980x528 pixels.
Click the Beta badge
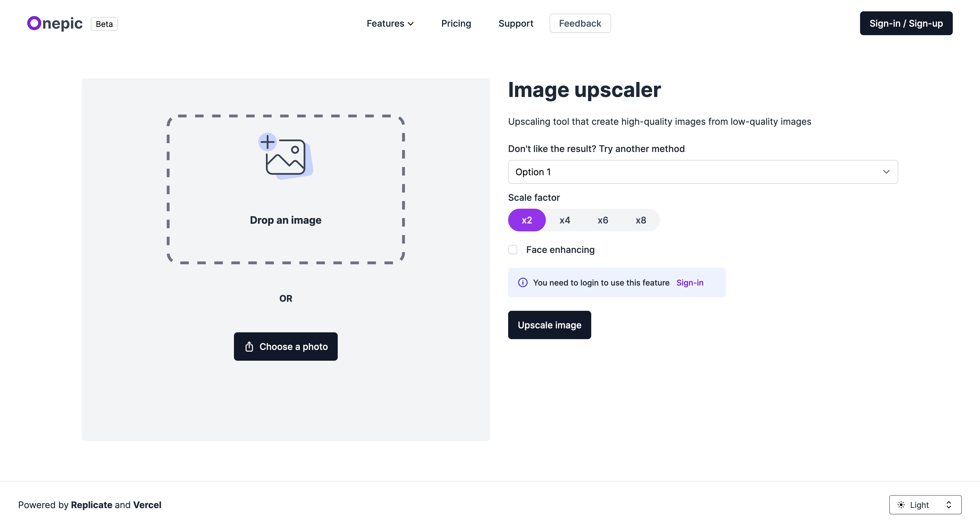[x=104, y=24]
